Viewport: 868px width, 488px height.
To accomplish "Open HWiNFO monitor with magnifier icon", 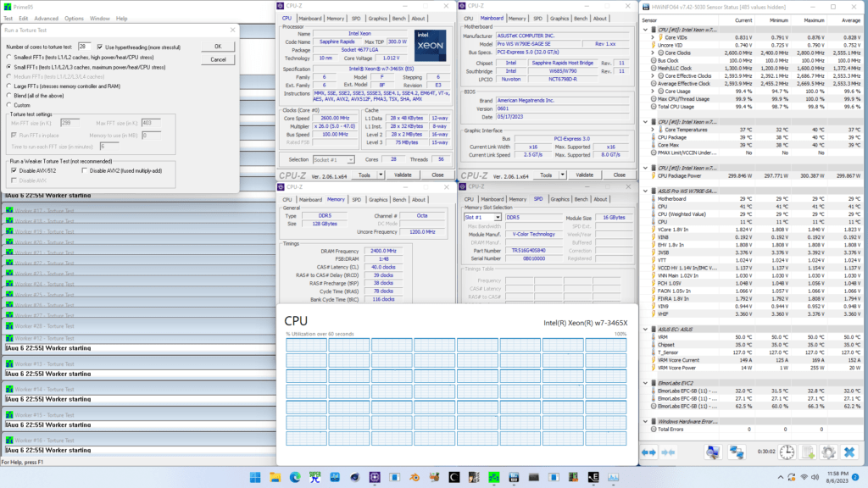I will (713, 452).
